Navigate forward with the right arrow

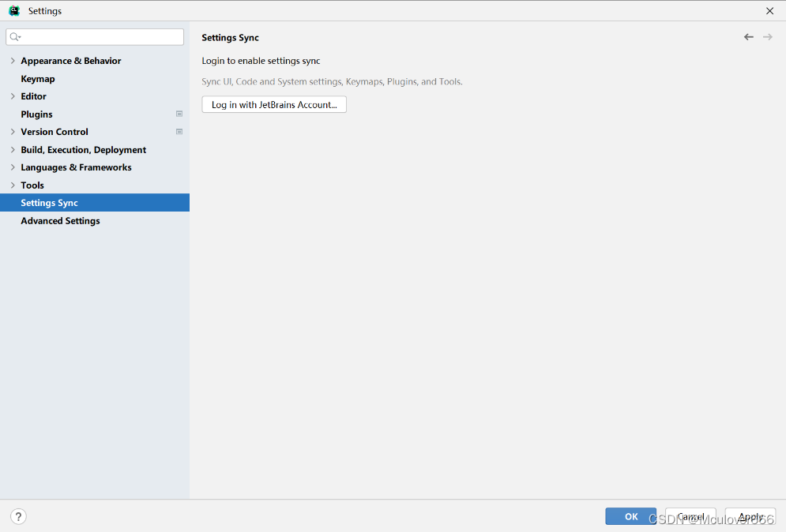(x=768, y=37)
